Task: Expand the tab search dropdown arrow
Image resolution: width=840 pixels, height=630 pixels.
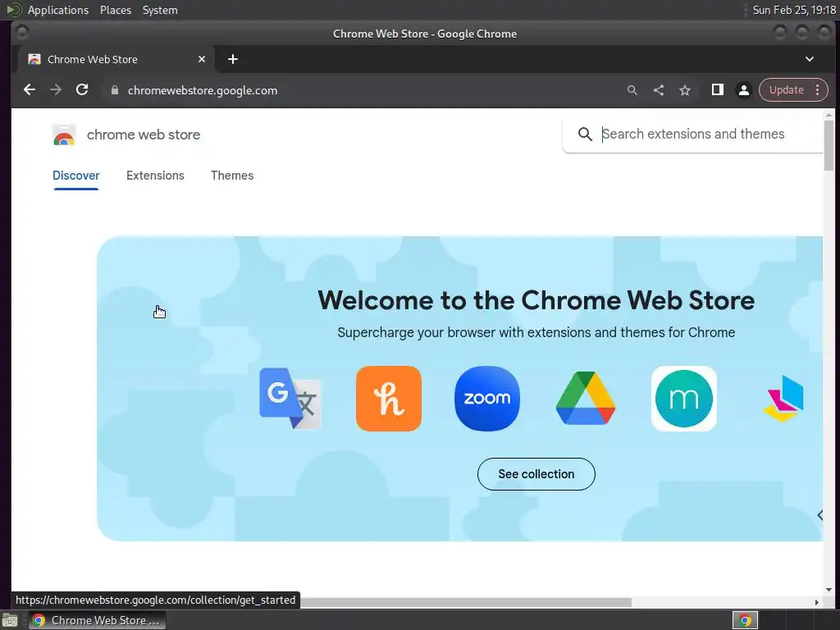Action: (x=810, y=59)
